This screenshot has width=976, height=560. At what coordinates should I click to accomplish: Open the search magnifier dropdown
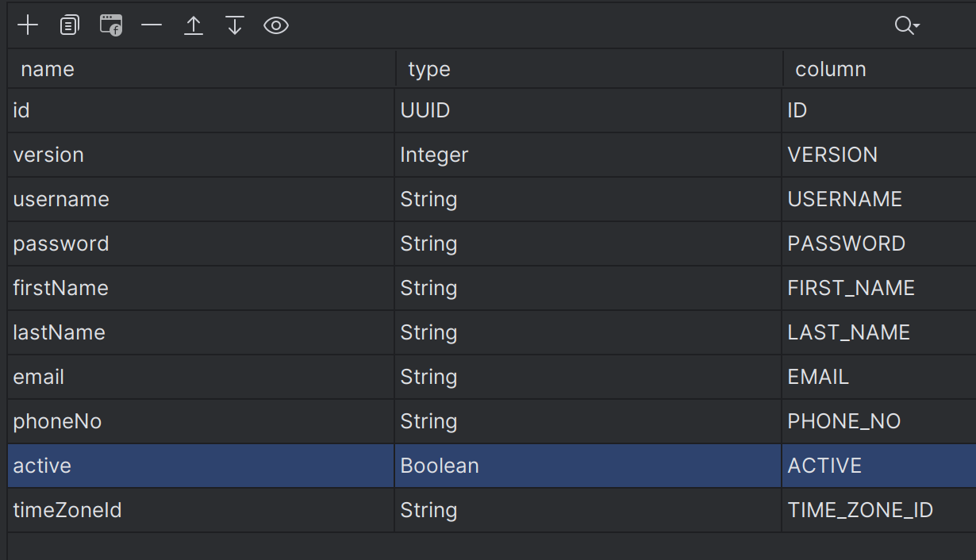coord(907,25)
